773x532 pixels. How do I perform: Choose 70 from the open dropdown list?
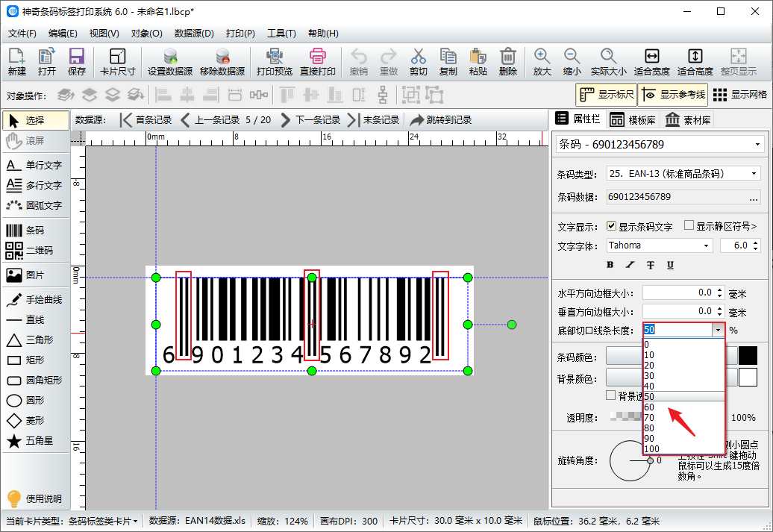click(x=650, y=417)
